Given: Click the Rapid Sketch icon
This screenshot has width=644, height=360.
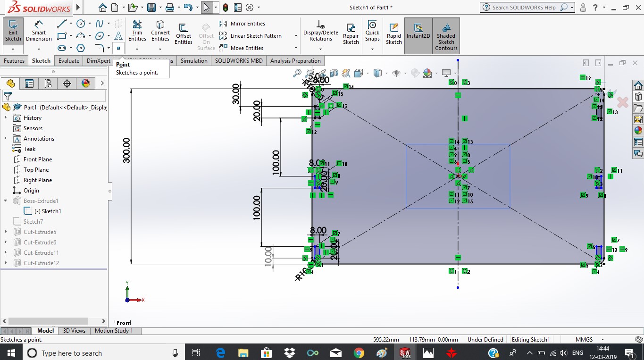Looking at the screenshot, I should coord(393,33).
